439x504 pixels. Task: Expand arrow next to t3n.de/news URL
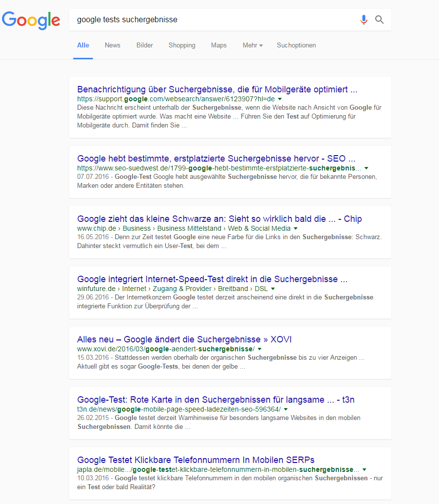[x=286, y=409]
